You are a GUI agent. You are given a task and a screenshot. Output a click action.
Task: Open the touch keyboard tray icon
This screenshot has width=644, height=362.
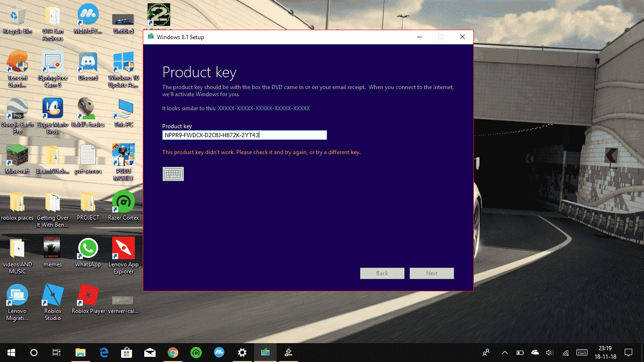(x=582, y=353)
